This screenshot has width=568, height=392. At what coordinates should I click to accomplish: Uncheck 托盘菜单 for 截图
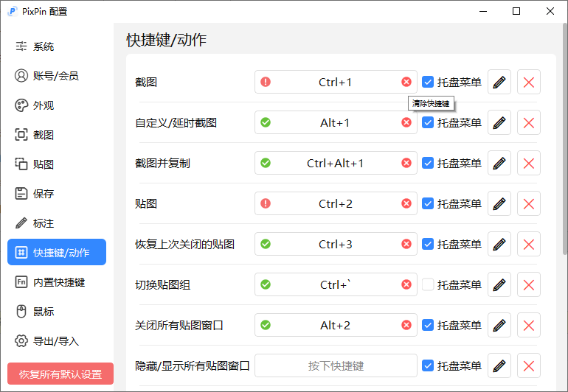[x=428, y=83]
